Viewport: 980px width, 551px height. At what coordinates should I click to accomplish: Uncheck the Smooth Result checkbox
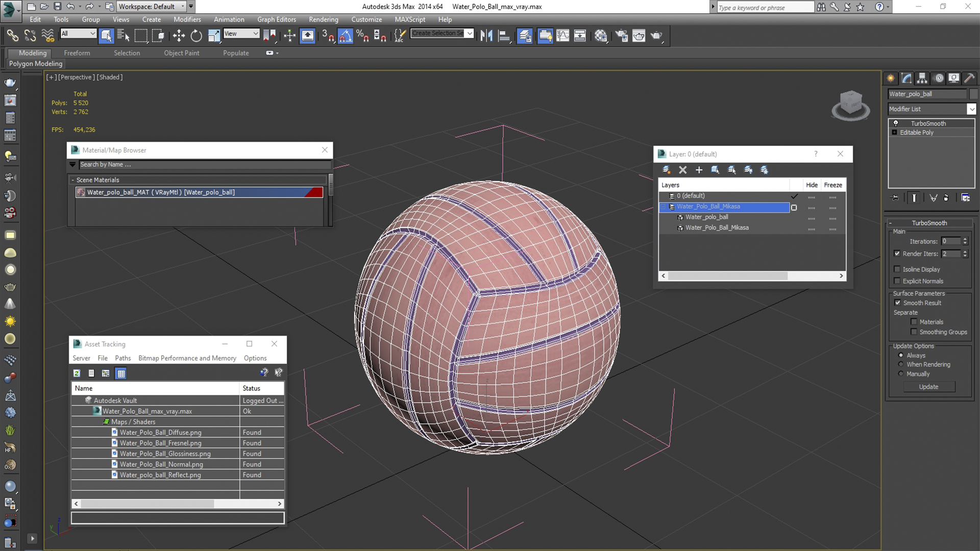898,303
